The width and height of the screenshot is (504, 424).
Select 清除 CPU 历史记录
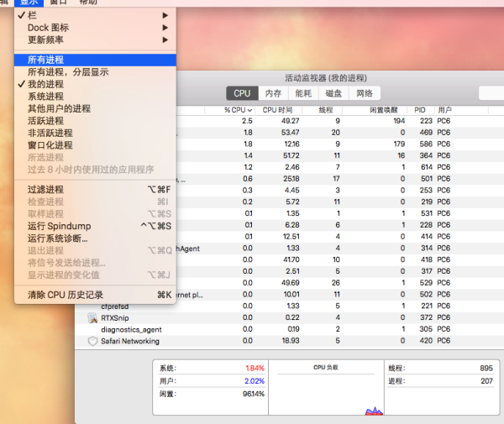[x=95, y=295]
